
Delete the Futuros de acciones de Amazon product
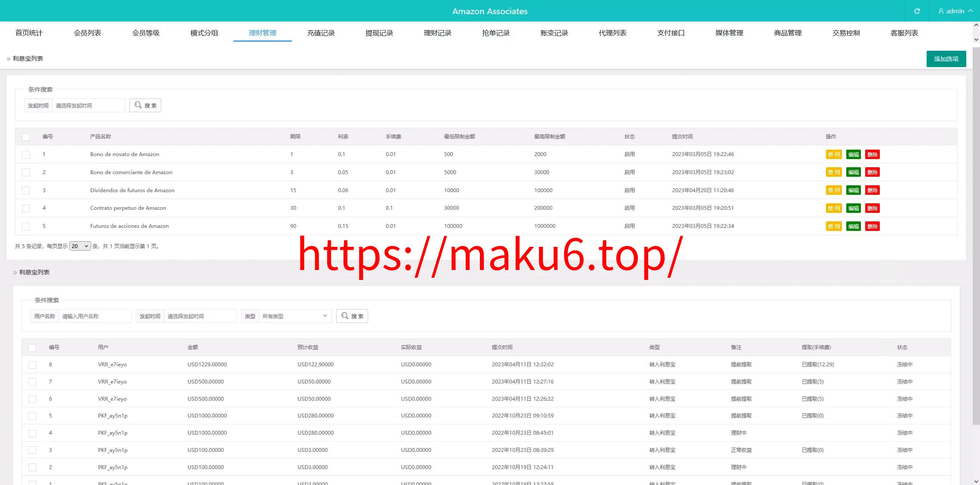pyautogui.click(x=872, y=226)
